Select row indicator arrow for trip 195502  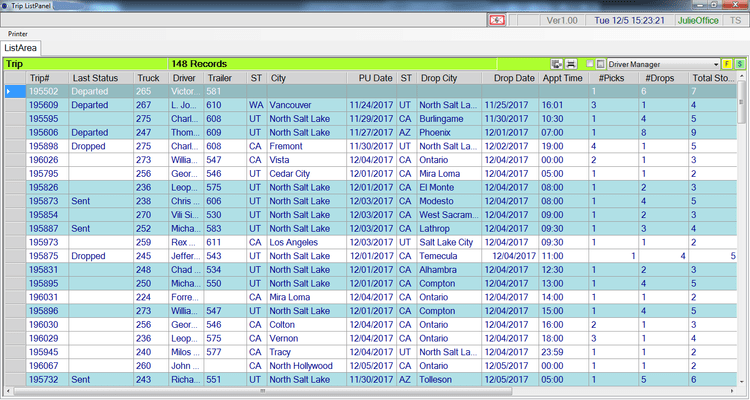coord(10,91)
